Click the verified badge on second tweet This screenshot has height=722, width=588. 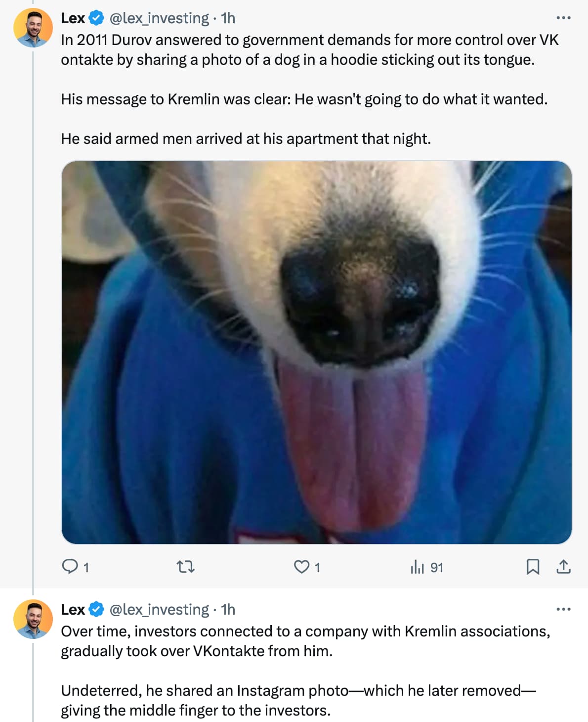[x=96, y=610]
